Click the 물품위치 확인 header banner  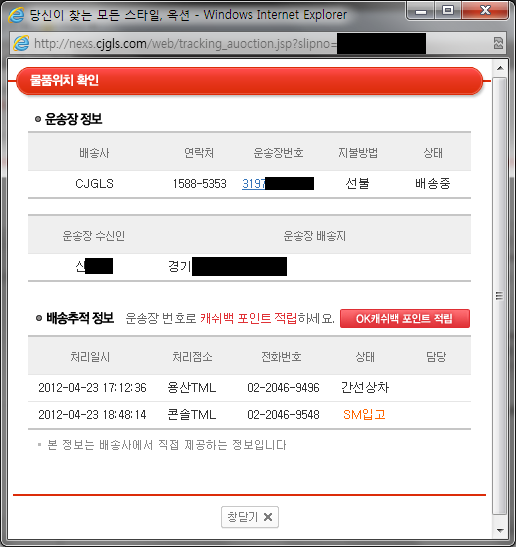(x=249, y=81)
